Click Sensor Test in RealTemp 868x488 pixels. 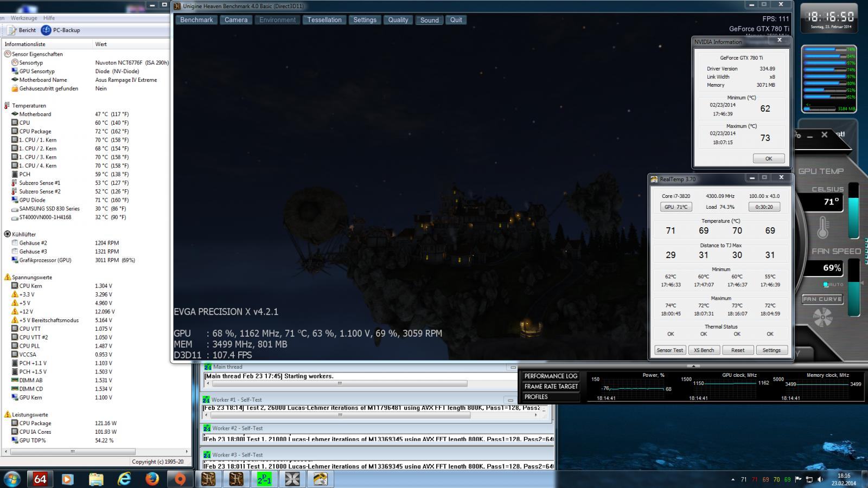tap(670, 350)
